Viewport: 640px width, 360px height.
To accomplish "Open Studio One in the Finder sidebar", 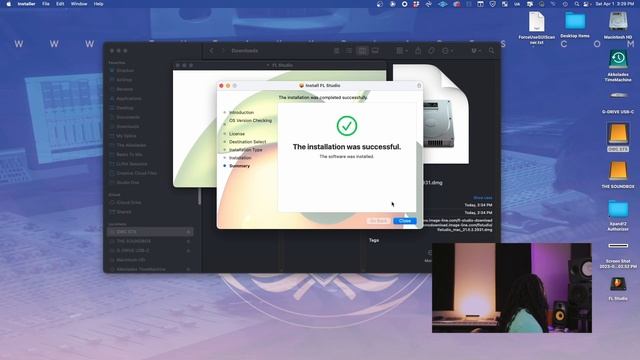I will (x=128, y=182).
